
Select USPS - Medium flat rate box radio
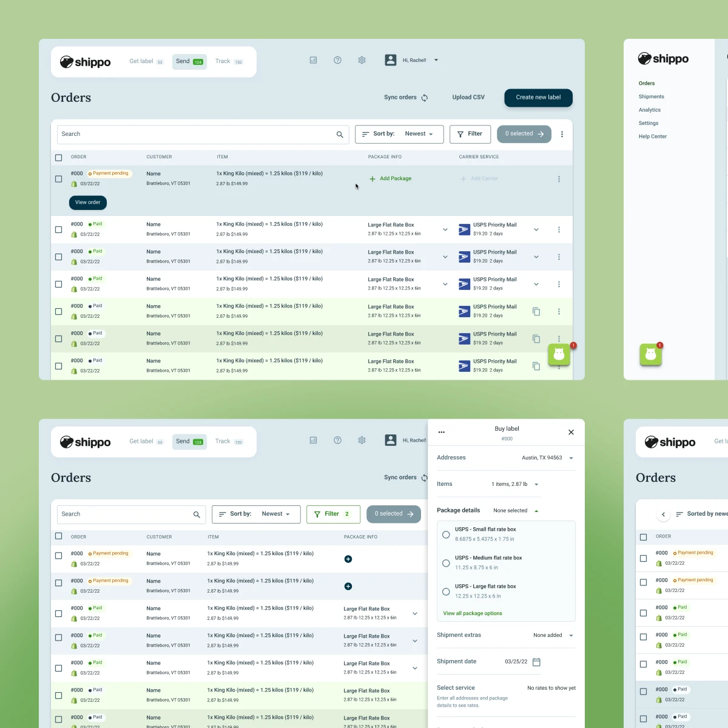(x=446, y=563)
